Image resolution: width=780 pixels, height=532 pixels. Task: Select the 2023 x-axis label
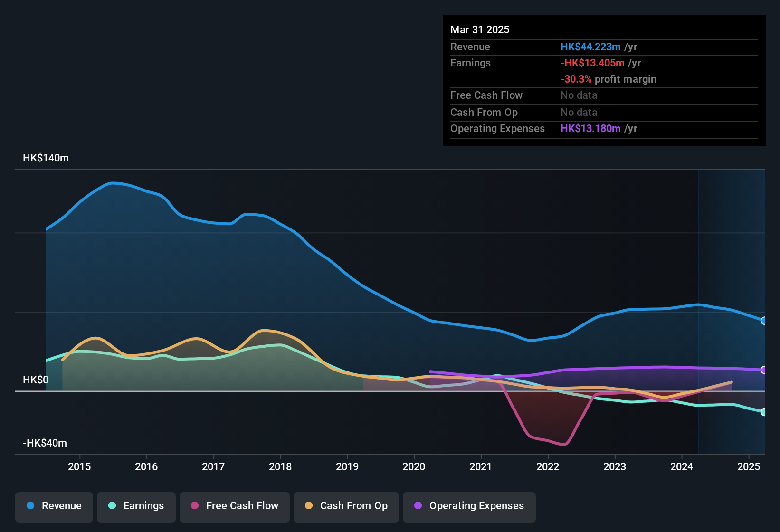point(615,466)
